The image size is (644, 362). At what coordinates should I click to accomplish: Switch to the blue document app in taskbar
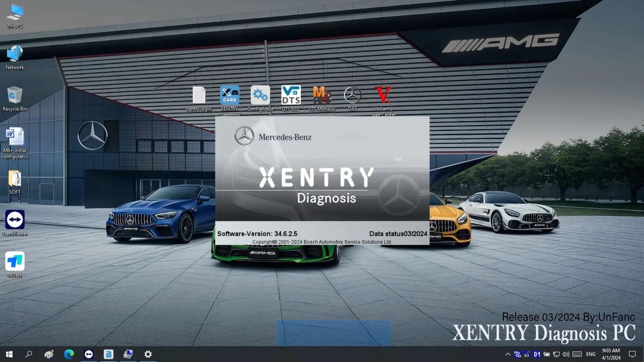tap(108, 354)
